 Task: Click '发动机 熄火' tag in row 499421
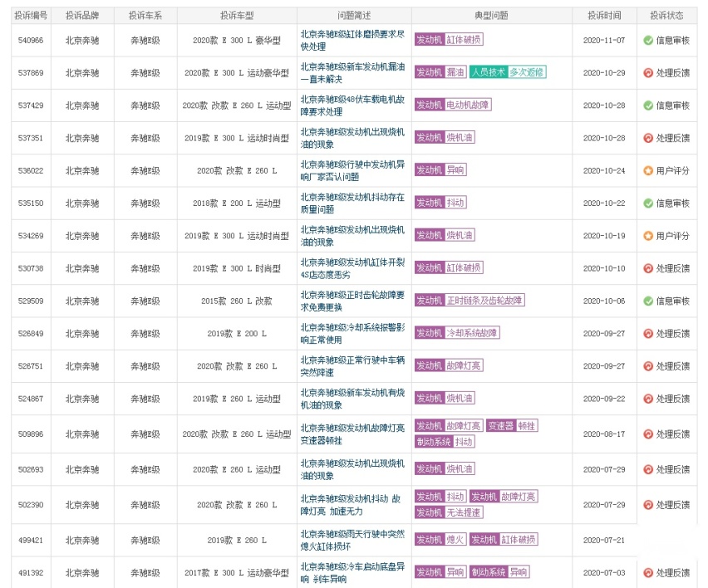pos(440,539)
